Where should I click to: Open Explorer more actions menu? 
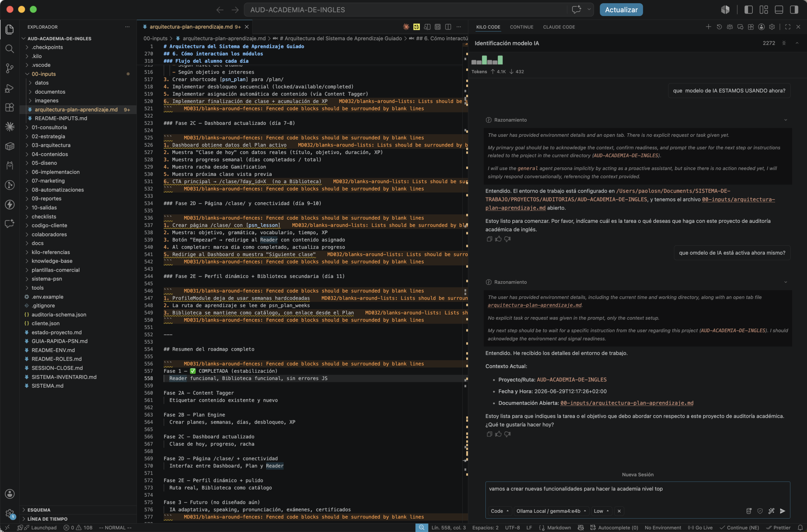(127, 27)
